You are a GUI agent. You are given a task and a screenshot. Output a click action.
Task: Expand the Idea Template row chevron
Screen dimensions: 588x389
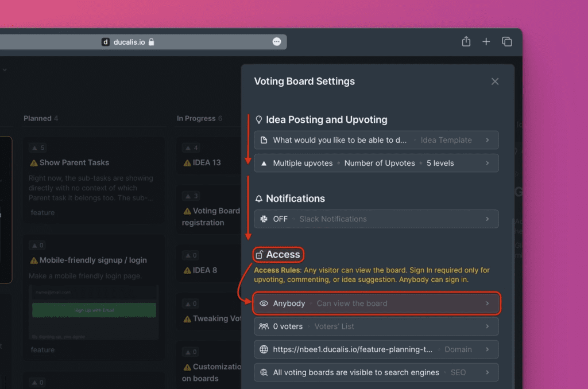point(488,140)
